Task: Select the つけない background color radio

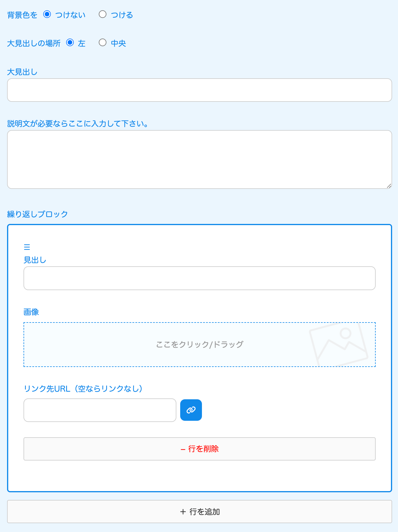Action: [47, 14]
